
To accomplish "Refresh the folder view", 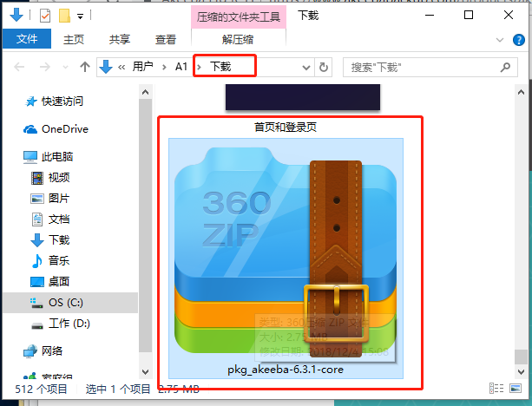I will pyautogui.click(x=324, y=67).
